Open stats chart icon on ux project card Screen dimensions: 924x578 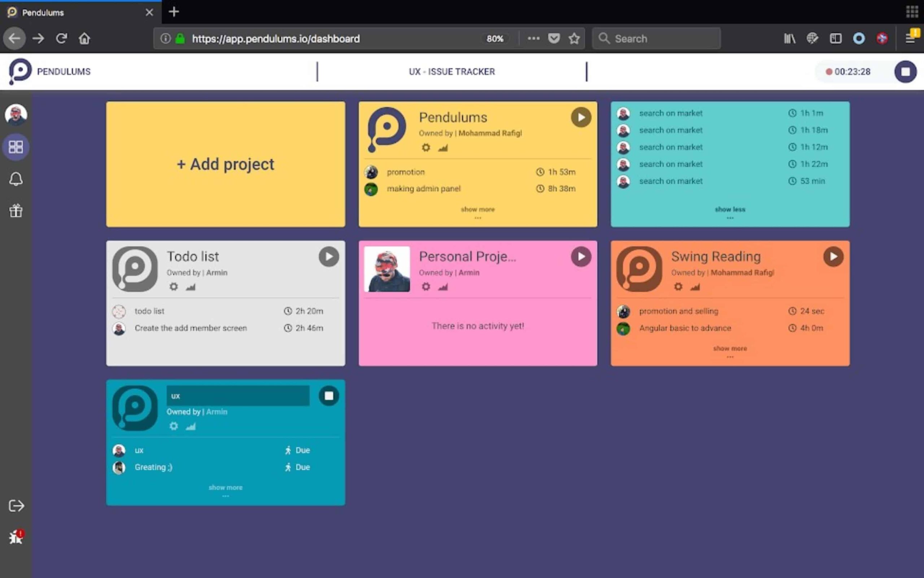click(191, 426)
